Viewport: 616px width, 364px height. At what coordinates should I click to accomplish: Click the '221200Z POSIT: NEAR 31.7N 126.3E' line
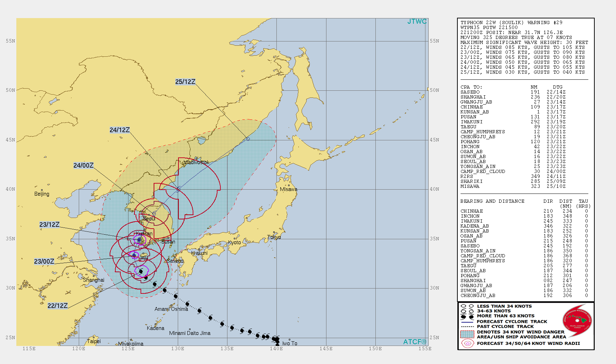coord(511,32)
